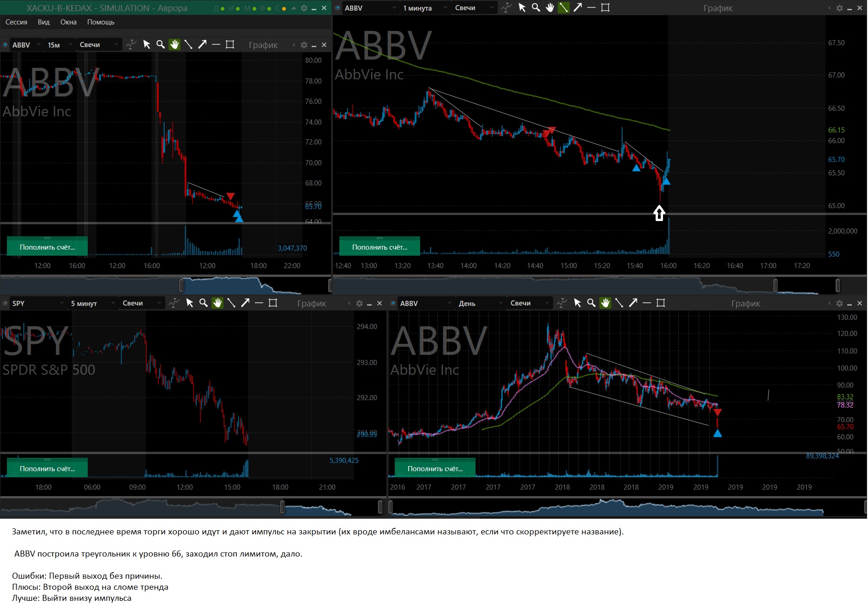The width and height of the screenshot is (868, 611).
Task: Select pointer tool in ABBV 15м chart
Action: tap(147, 45)
